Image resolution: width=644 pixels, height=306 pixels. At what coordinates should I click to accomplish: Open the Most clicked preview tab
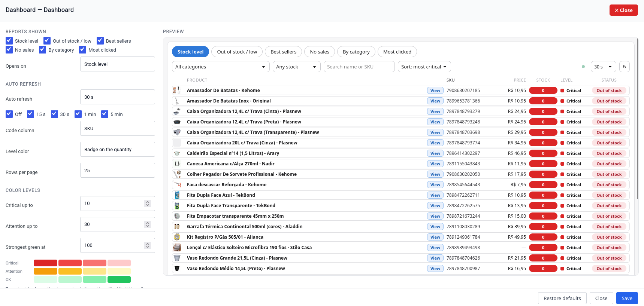[397, 52]
